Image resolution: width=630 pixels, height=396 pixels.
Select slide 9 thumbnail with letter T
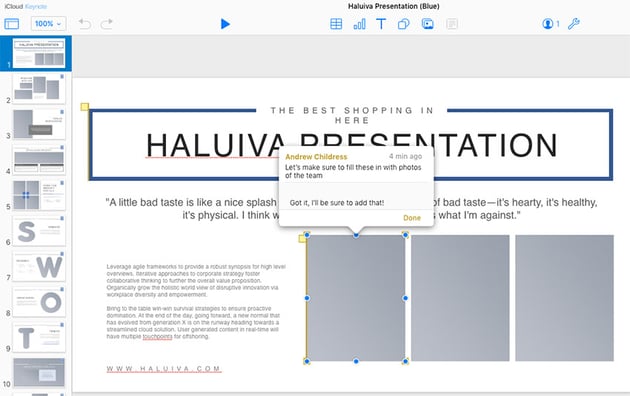[39, 337]
